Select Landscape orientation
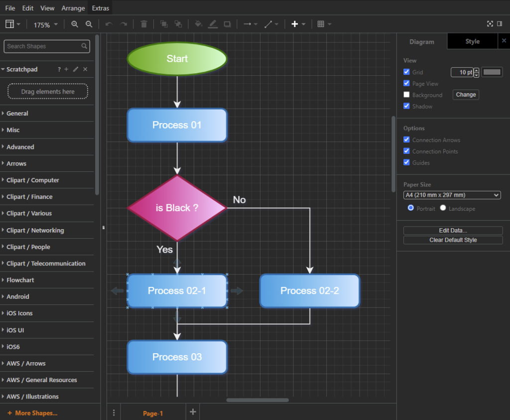 [x=443, y=208]
